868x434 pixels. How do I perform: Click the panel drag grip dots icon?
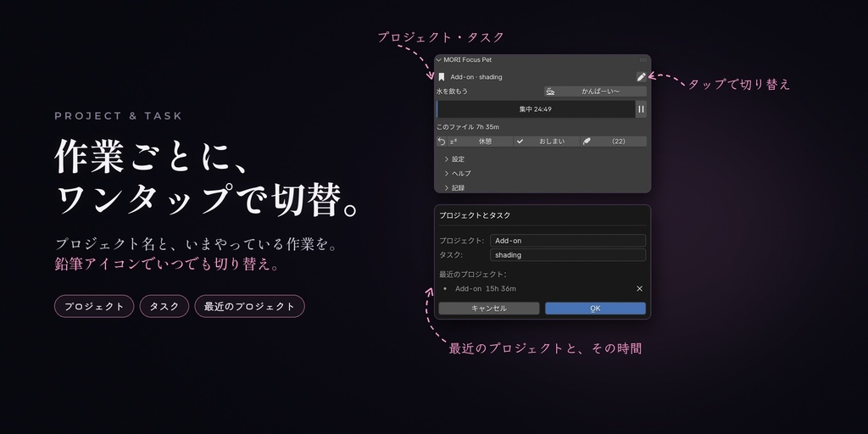click(643, 60)
